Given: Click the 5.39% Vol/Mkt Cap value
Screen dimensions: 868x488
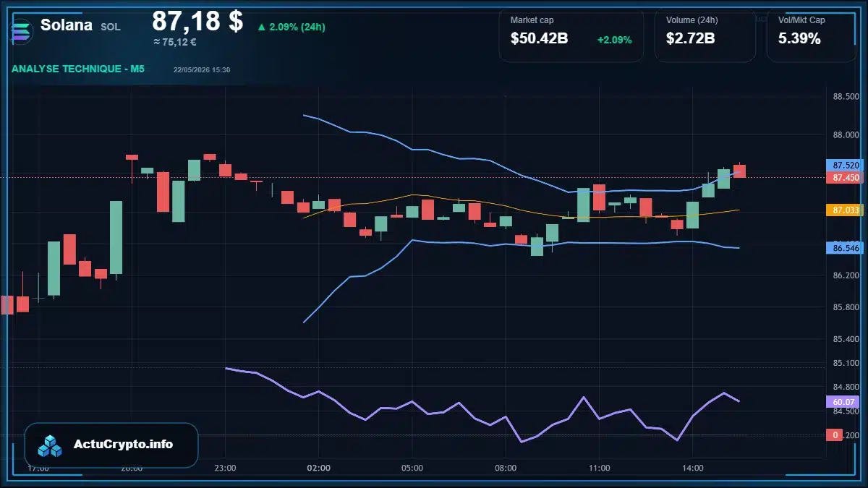Looking at the screenshot, I should pos(799,39).
